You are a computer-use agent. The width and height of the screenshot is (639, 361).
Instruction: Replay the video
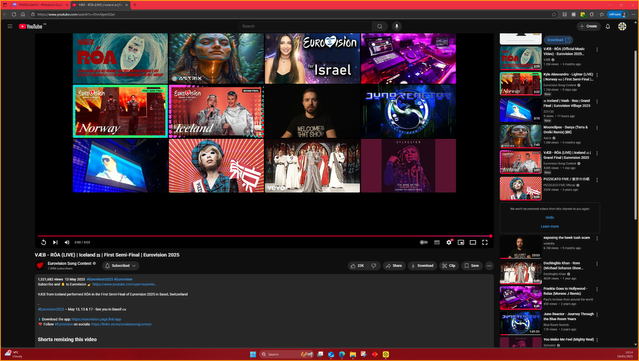pos(44,242)
